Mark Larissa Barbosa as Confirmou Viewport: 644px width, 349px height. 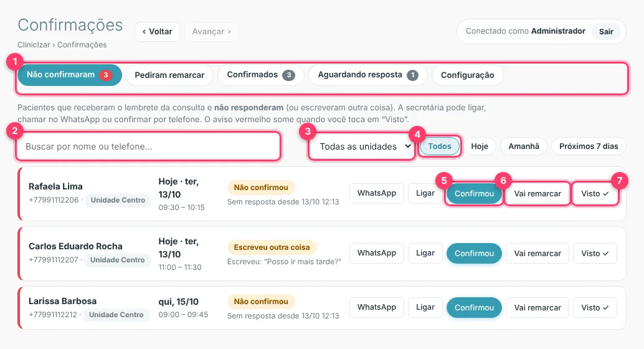(474, 308)
